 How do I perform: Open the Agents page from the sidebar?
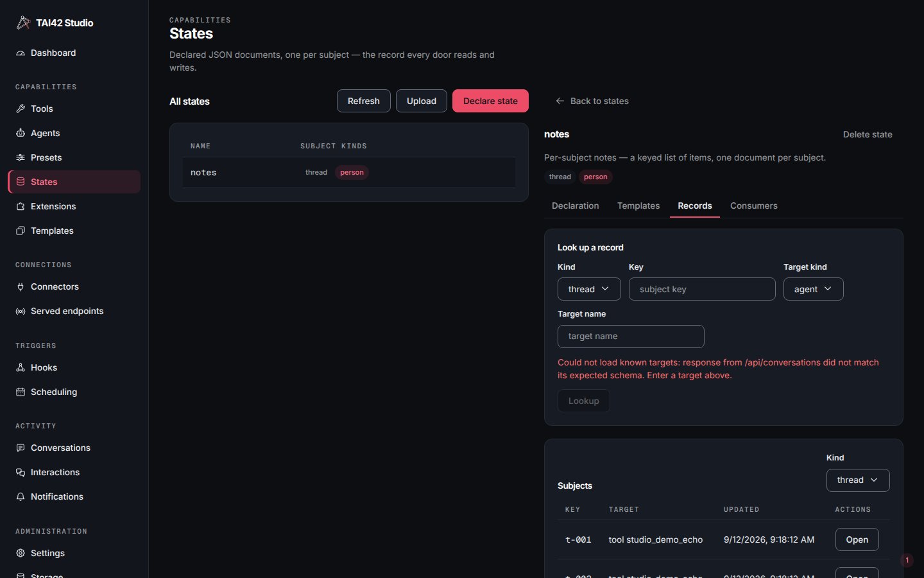click(x=74, y=134)
